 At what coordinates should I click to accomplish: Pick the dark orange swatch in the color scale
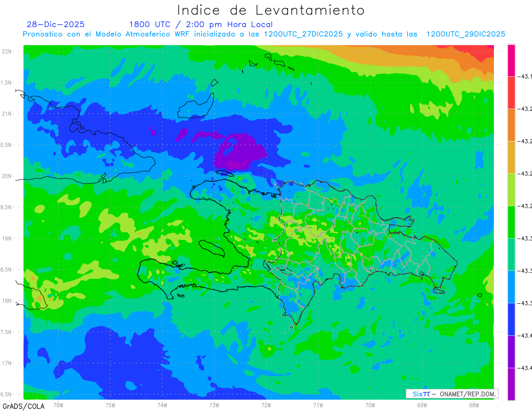pyautogui.click(x=511, y=125)
